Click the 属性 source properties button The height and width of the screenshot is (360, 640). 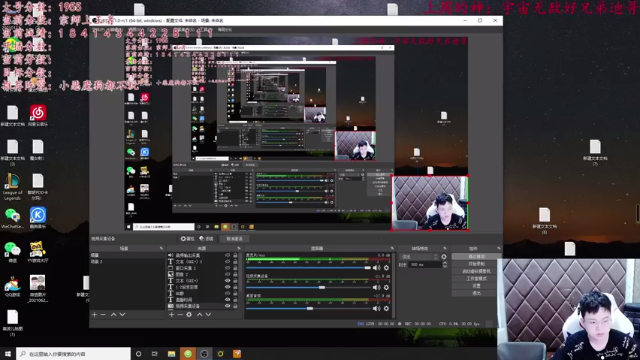coord(188,239)
